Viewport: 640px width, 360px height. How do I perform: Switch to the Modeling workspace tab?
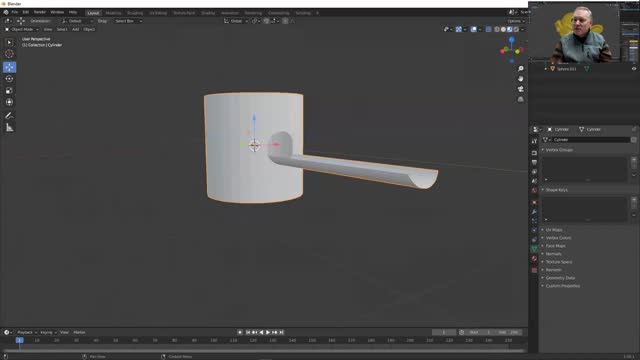pos(113,13)
